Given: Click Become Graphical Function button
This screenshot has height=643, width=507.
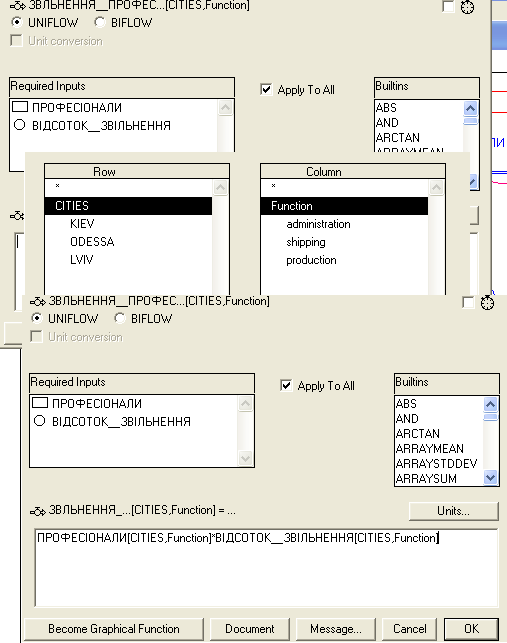Looking at the screenshot, I should tap(114, 629).
